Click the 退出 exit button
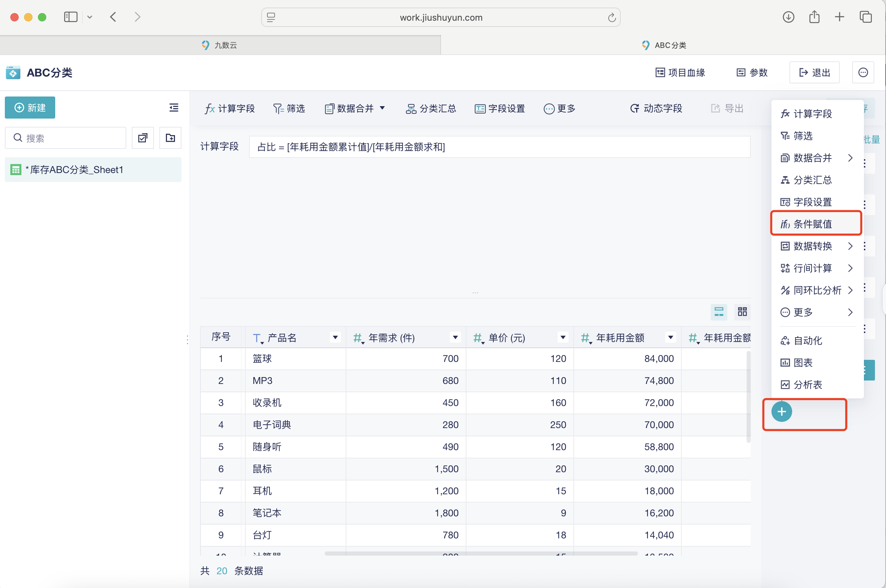 (814, 72)
